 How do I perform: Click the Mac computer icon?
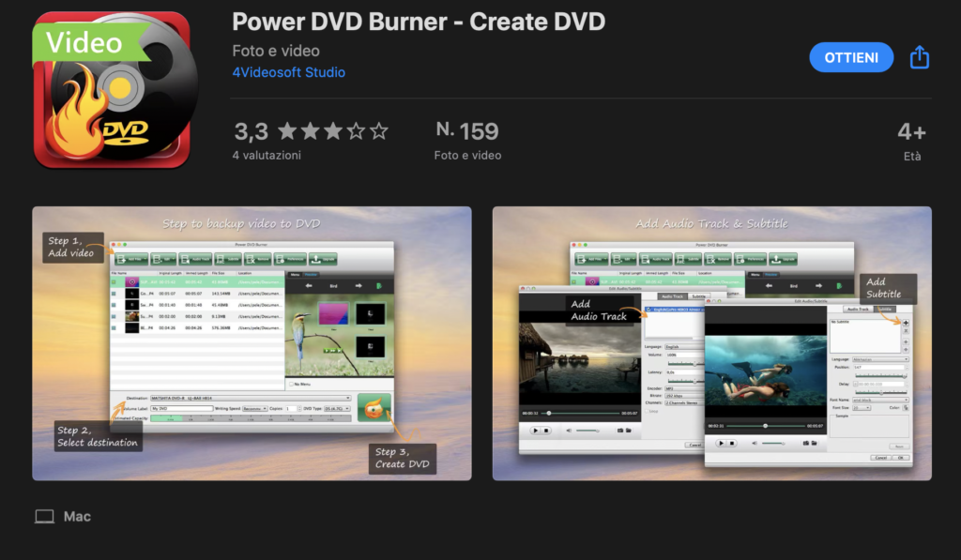pos(44,517)
